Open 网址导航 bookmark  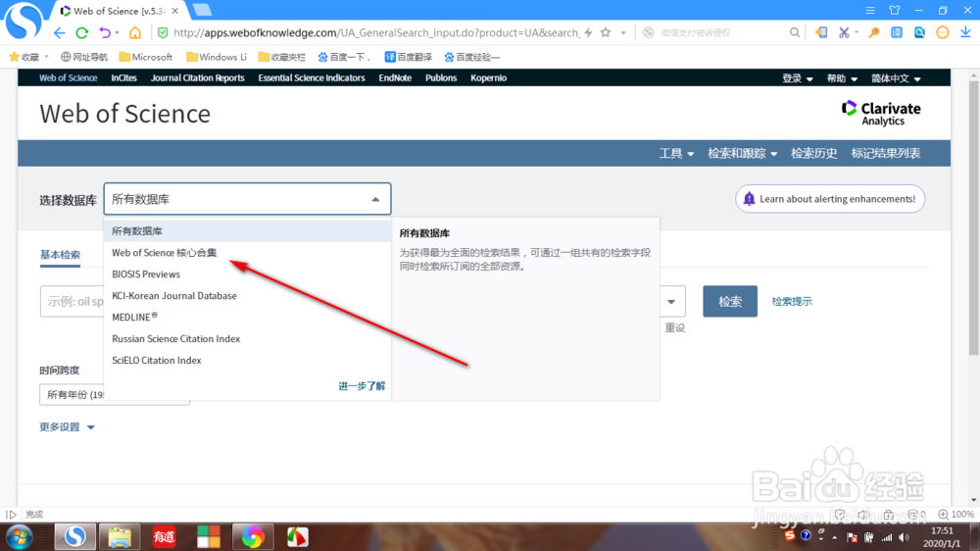click(83, 57)
